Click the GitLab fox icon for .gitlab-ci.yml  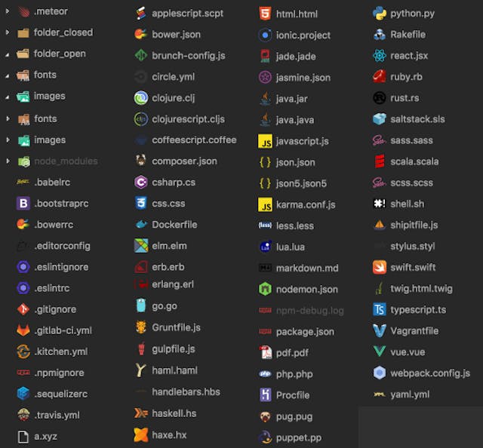23,330
